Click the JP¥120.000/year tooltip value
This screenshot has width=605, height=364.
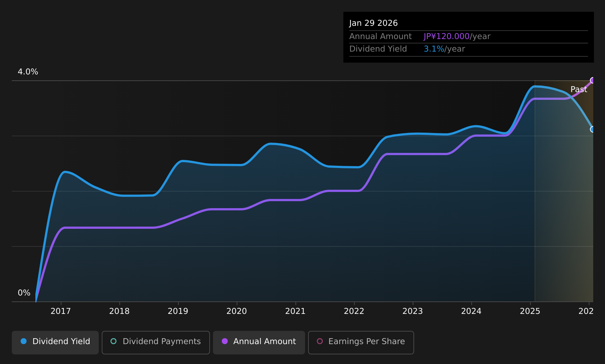pyautogui.click(x=457, y=36)
